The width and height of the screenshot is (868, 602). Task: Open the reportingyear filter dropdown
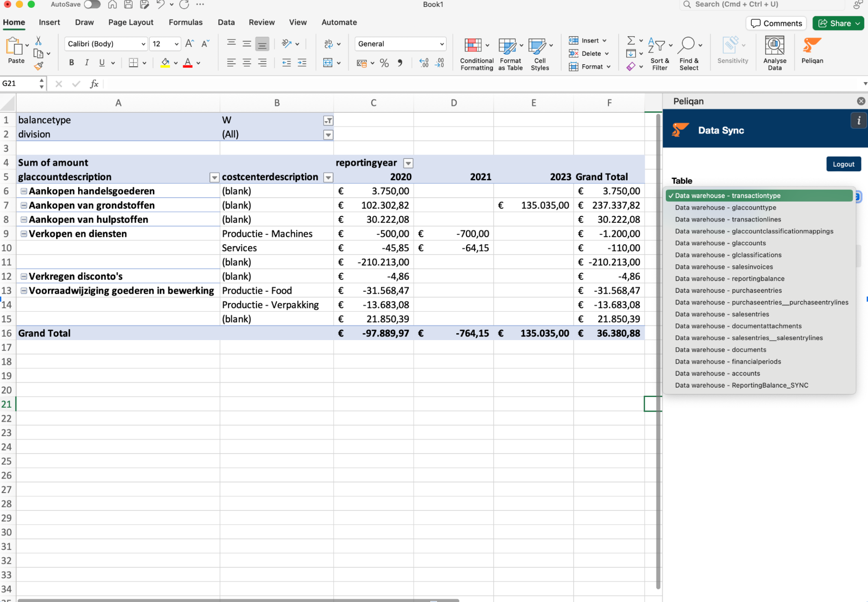(408, 163)
